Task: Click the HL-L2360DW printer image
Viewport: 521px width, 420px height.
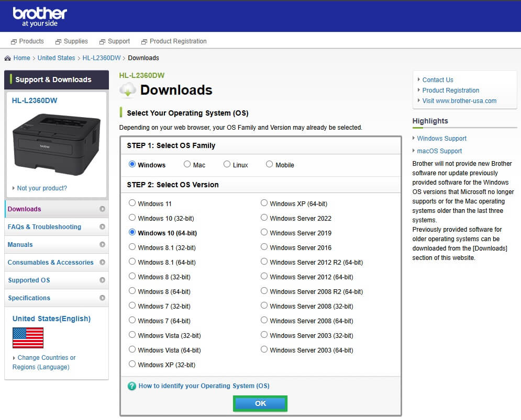Action: click(57, 144)
